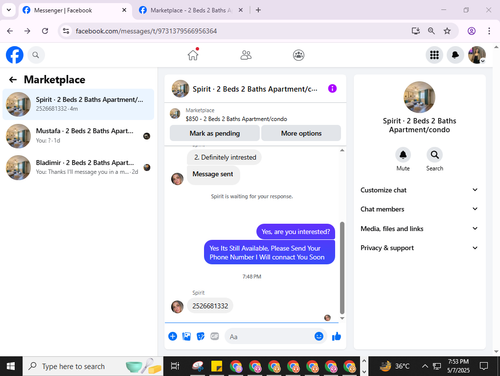The image size is (500, 376).
Task: Click the chat messages vertical scrollbar
Action: [342, 268]
